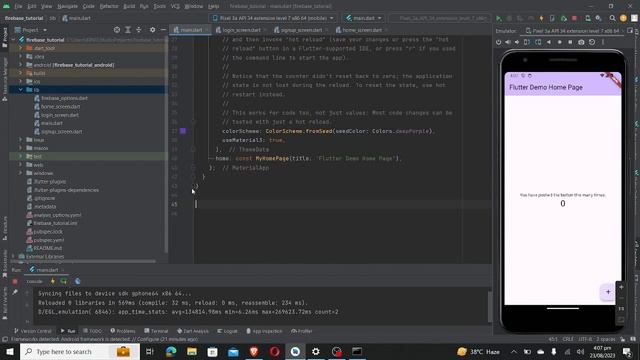The width and height of the screenshot is (640, 360).
Task: Click Hot Restart green icon in Run panel
Action: tap(64, 281)
